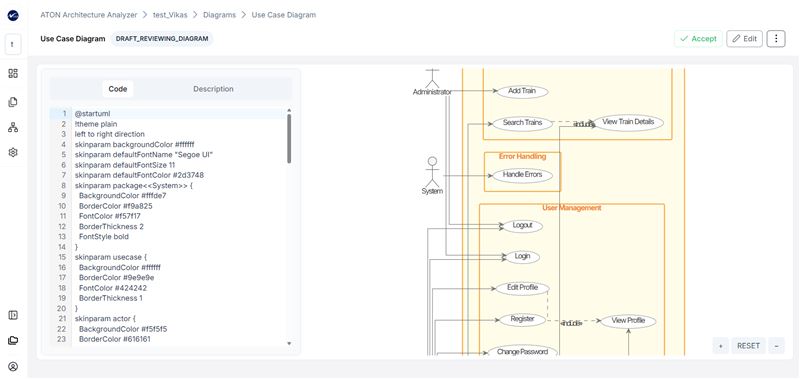Click code line 'left to right direction'

[x=110, y=134]
